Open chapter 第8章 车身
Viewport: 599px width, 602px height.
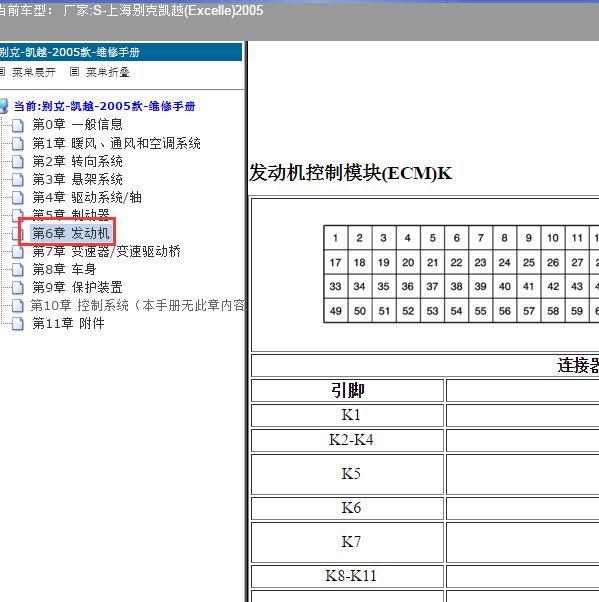click(64, 270)
